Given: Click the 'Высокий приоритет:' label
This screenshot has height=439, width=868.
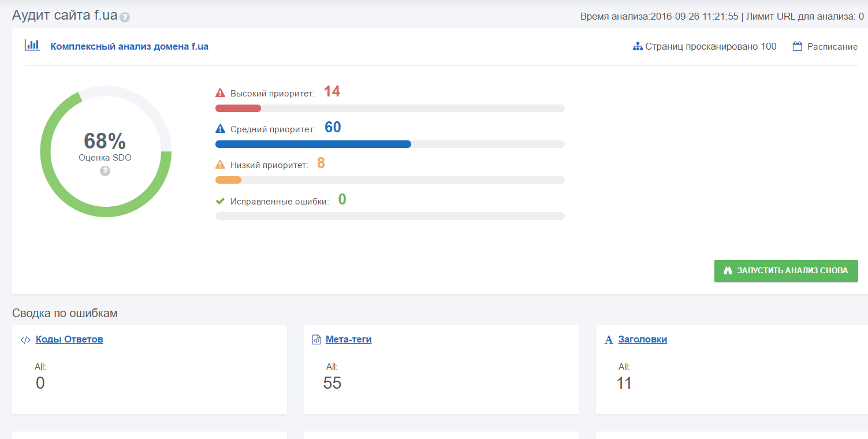Looking at the screenshot, I should coord(273,93).
